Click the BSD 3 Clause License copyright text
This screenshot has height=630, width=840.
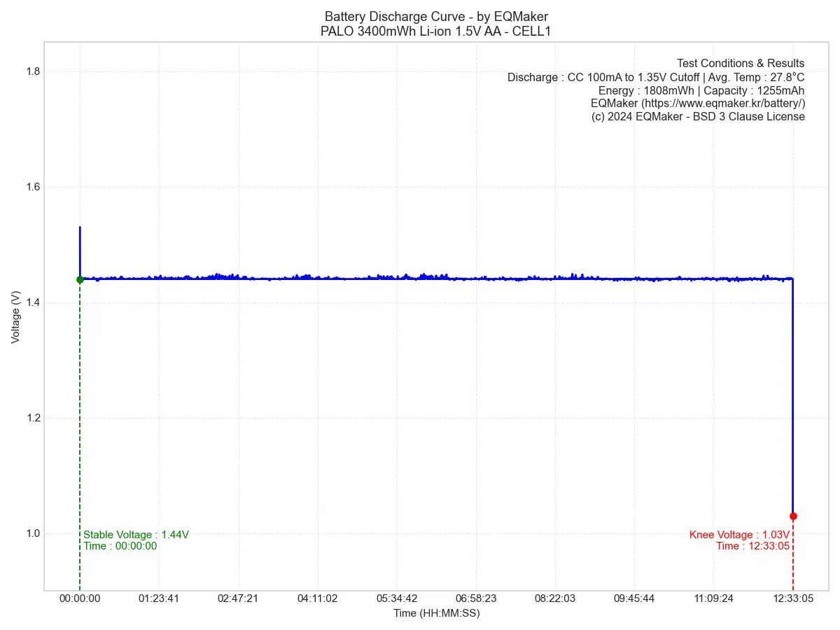pos(698,117)
